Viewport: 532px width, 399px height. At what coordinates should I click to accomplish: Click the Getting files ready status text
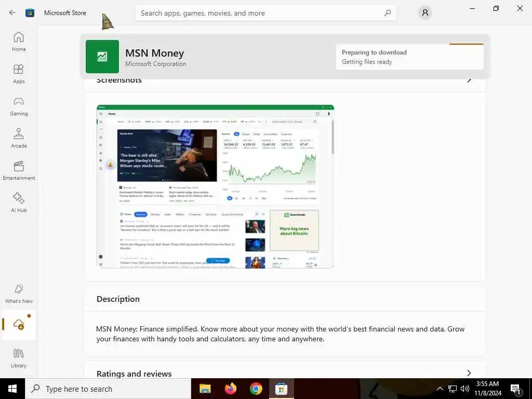(x=367, y=62)
